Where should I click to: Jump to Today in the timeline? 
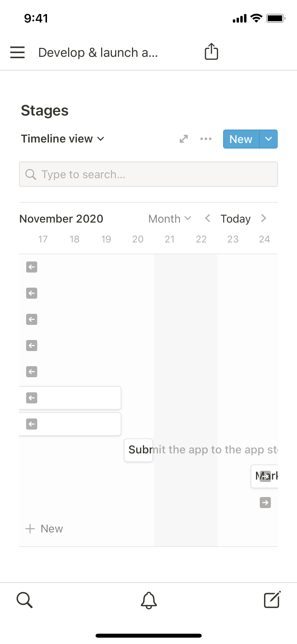235,219
